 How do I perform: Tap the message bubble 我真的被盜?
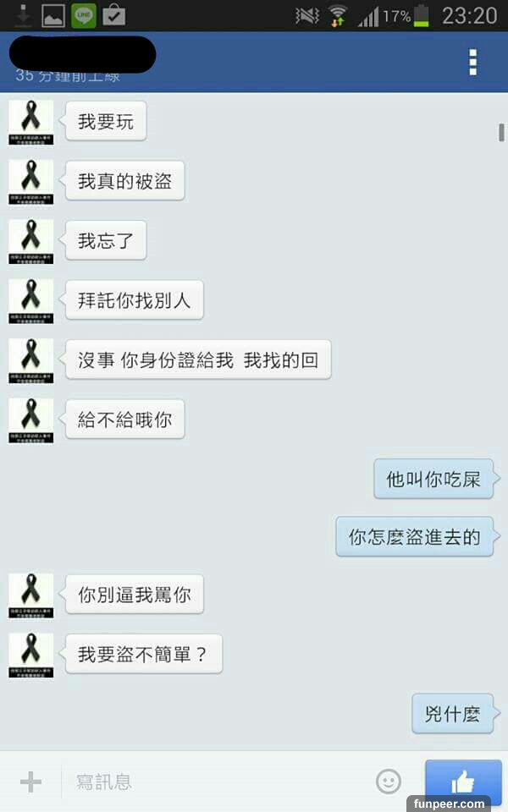point(124,181)
